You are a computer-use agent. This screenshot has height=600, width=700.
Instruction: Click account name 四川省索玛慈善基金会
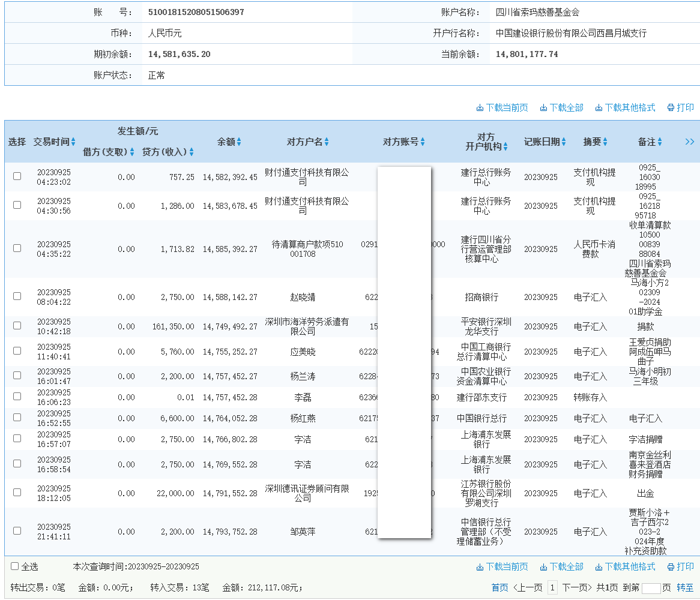tap(537, 12)
